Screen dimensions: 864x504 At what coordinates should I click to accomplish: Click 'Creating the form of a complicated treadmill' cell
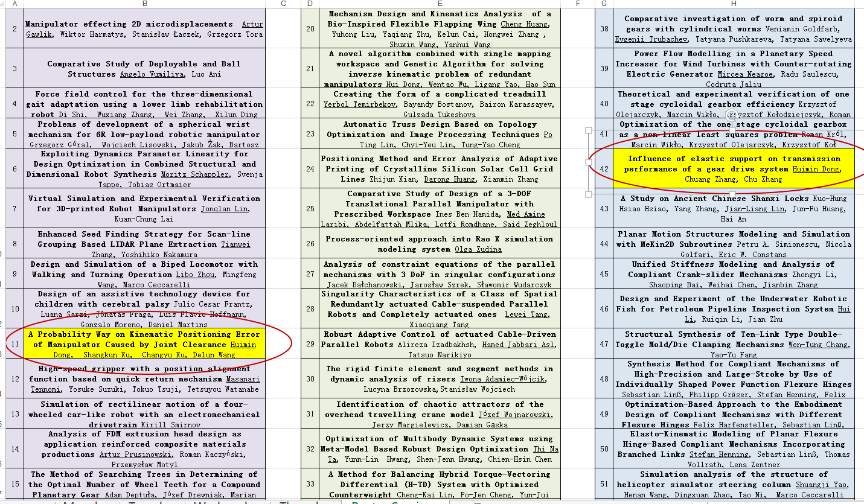440,103
